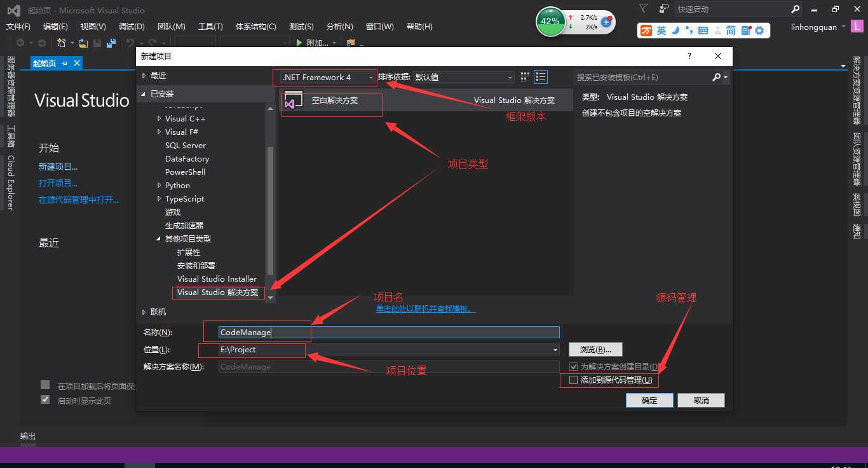Click the Save toolbar icon
This screenshot has width=868, height=468.
pos(97,43)
